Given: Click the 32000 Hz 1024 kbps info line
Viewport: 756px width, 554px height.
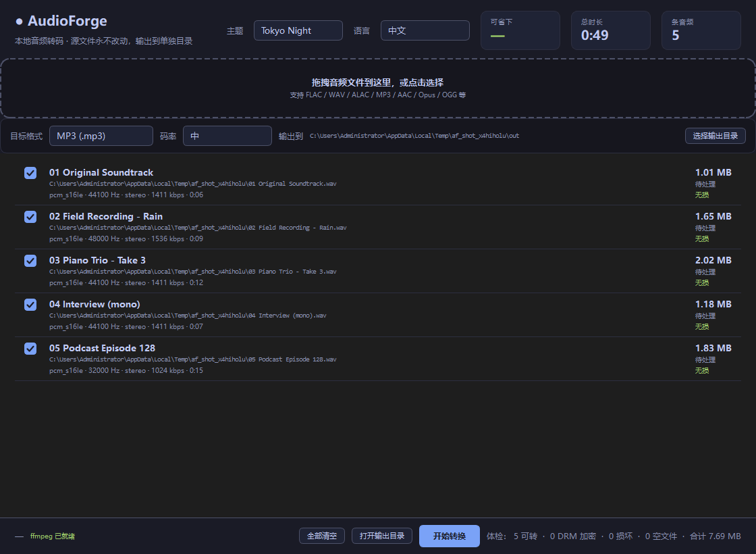Looking at the screenshot, I should (x=126, y=371).
